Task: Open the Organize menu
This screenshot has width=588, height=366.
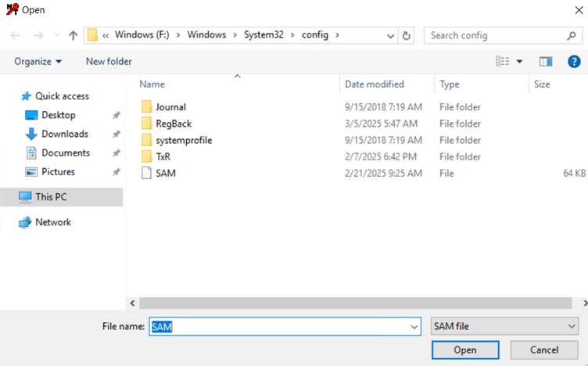Action: pos(38,62)
